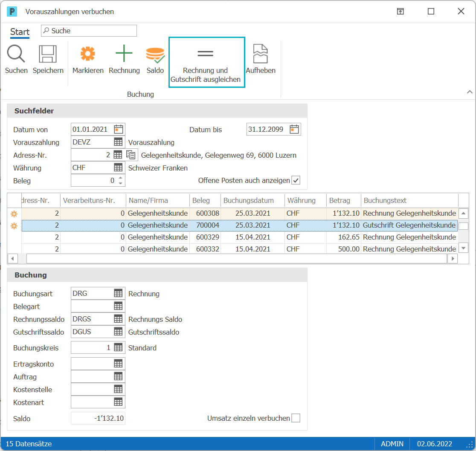Decrease the Beleg value with down arrow
This screenshot has height=451, width=476.
tap(121, 183)
